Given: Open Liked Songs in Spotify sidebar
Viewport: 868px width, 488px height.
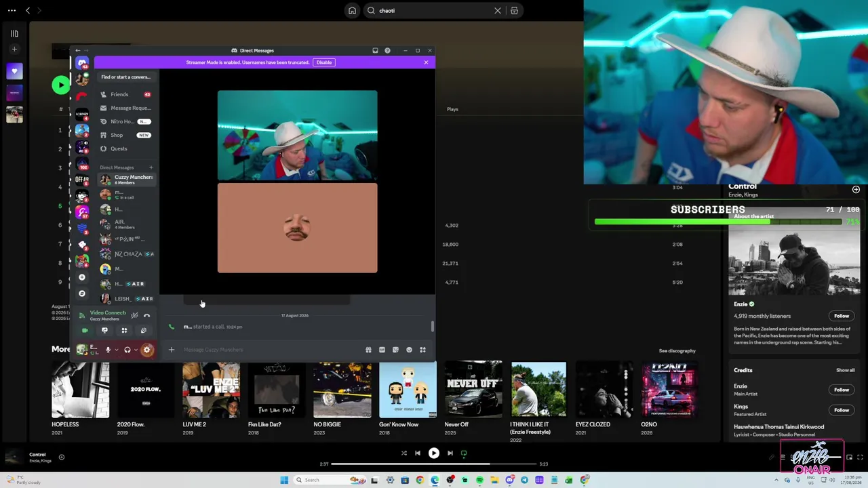Looking at the screenshot, I should pyautogui.click(x=14, y=71).
